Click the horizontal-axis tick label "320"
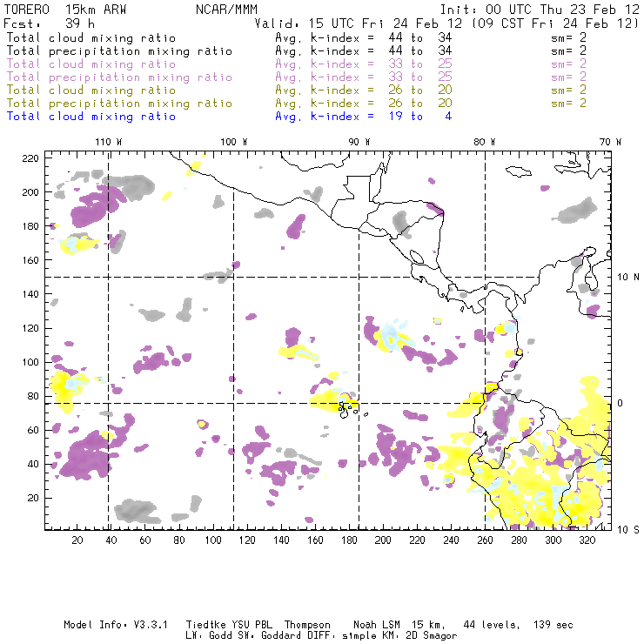The image size is (644, 644). tap(587, 540)
